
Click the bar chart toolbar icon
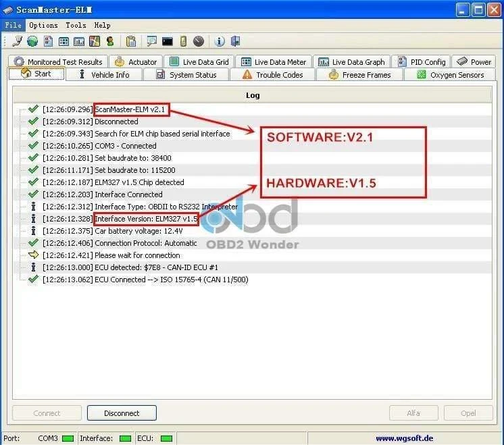point(79,41)
